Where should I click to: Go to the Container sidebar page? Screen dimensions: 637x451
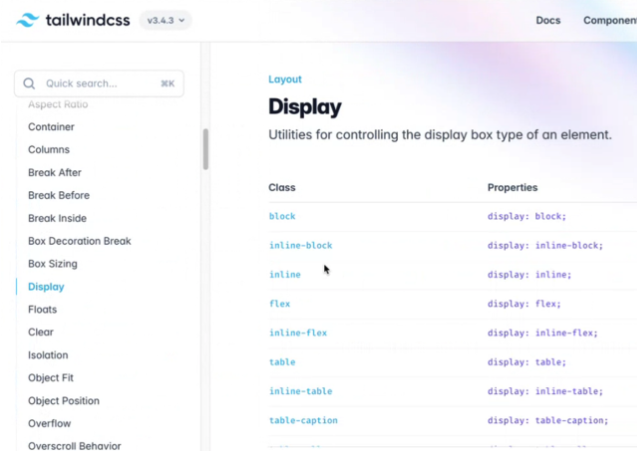[51, 127]
